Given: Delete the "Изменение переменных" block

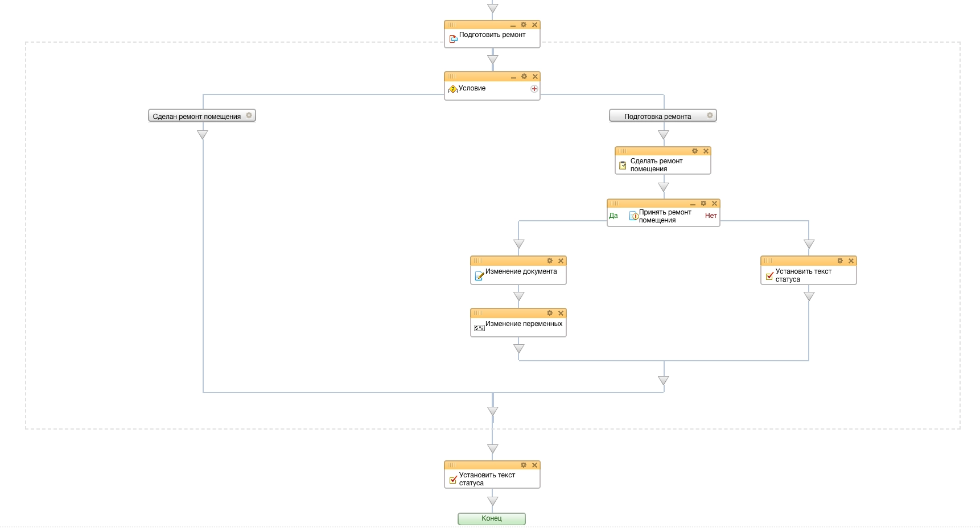Looking at the screenshot, I should [561, 313].
